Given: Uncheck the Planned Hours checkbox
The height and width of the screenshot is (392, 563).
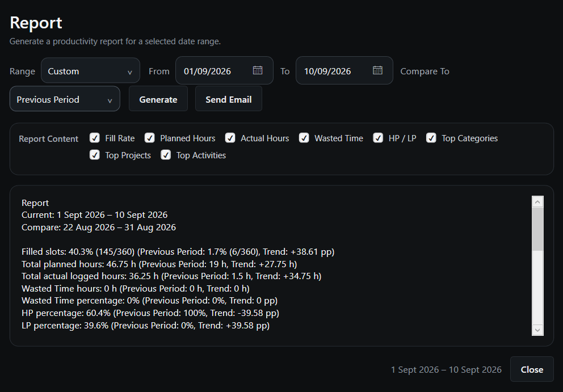Looking at the screenshot, I should click(x=149, y=138).
